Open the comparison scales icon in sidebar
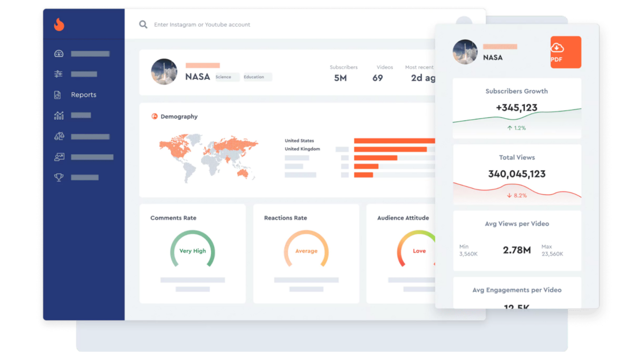644x352 pixels. coord(58,136)
